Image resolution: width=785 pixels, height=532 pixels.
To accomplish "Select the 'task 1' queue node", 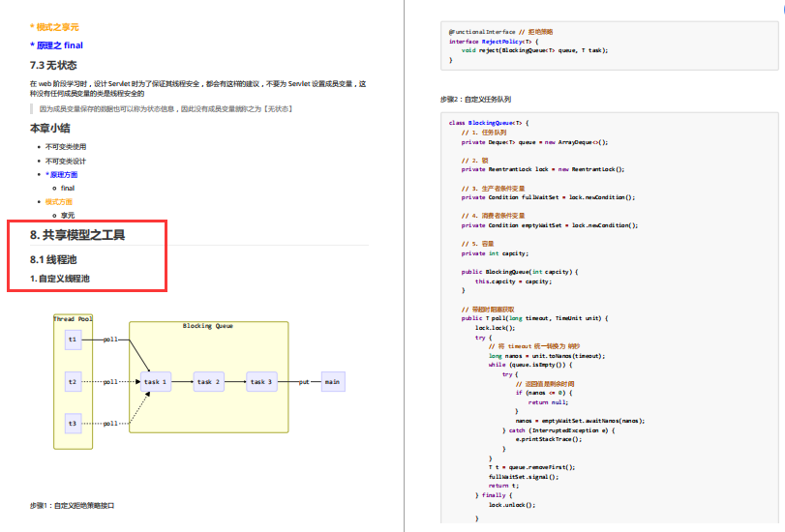I will click(155, 382).
